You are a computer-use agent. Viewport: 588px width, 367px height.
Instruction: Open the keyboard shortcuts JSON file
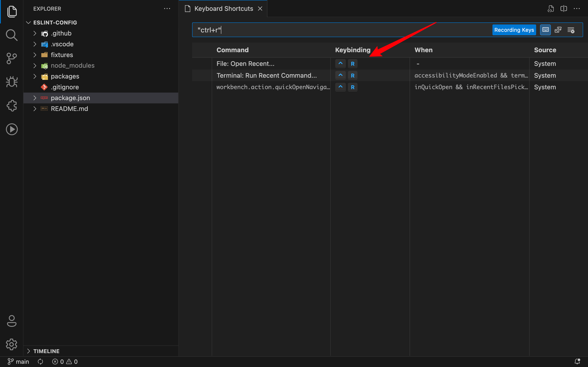pos(550,9)
